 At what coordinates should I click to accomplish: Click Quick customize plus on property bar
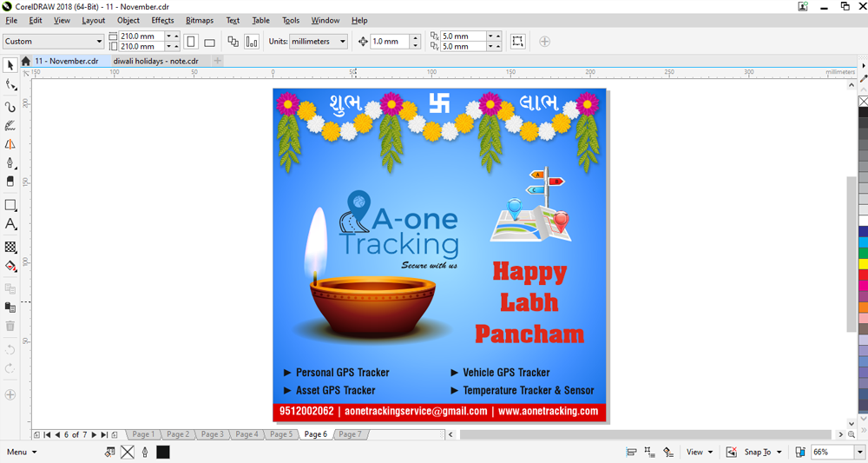545,42
